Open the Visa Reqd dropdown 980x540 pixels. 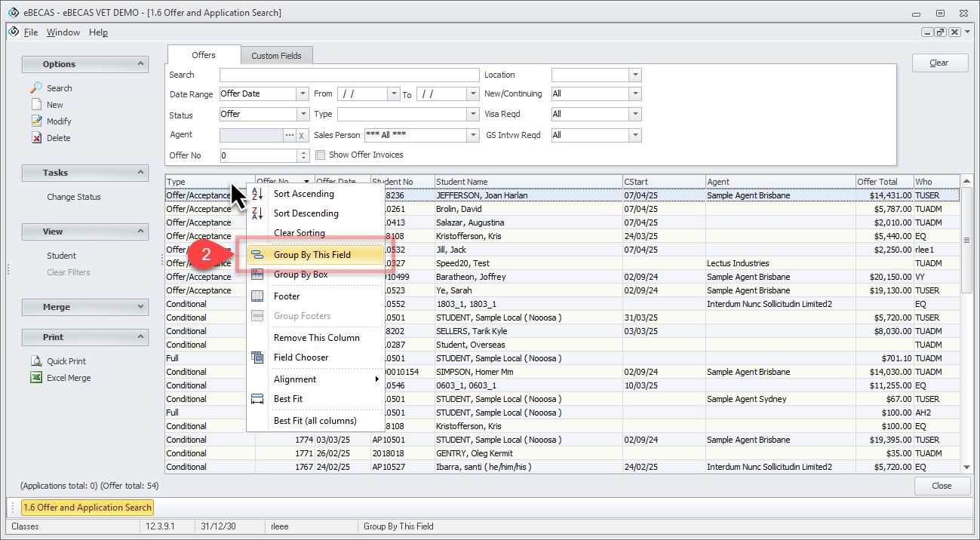634,115
